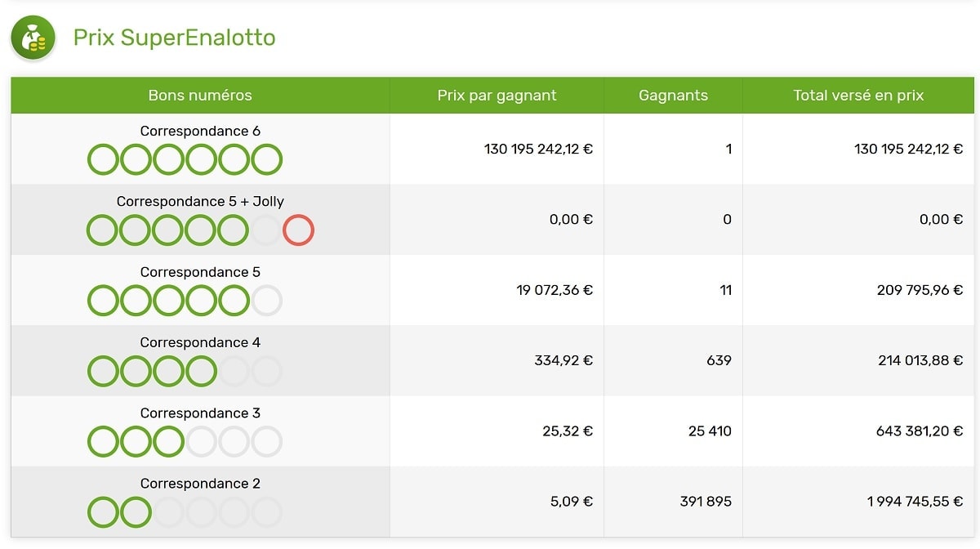This screenshot has width=980, height=549.
Task: Click the Prix SuperEnalotto heading
Action: [175, 38]
